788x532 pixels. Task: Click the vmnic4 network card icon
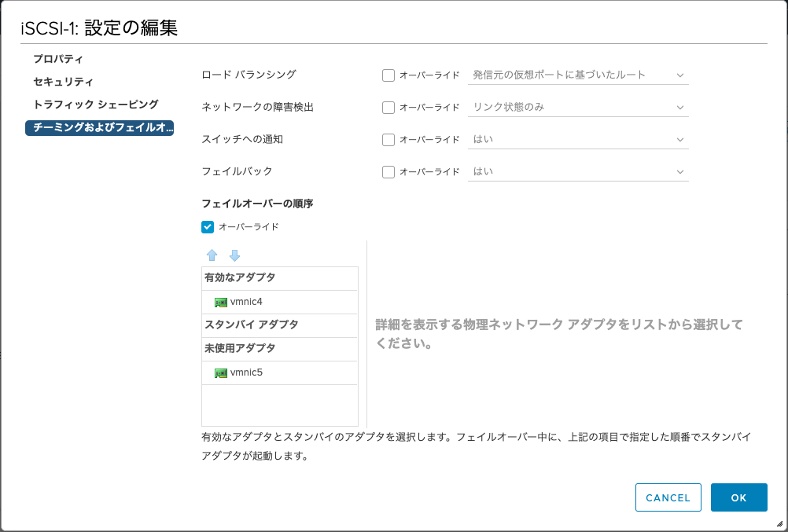tap(221, 303)
